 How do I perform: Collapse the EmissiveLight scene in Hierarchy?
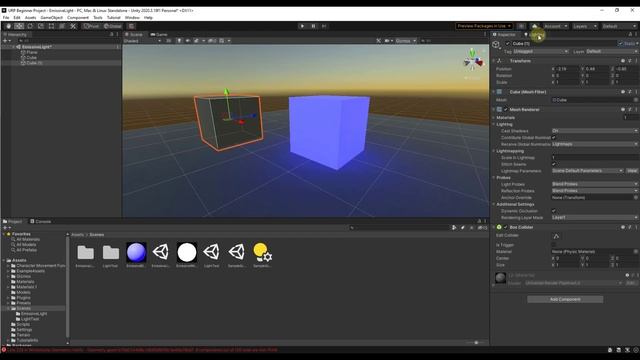click(x=13, y=47)
